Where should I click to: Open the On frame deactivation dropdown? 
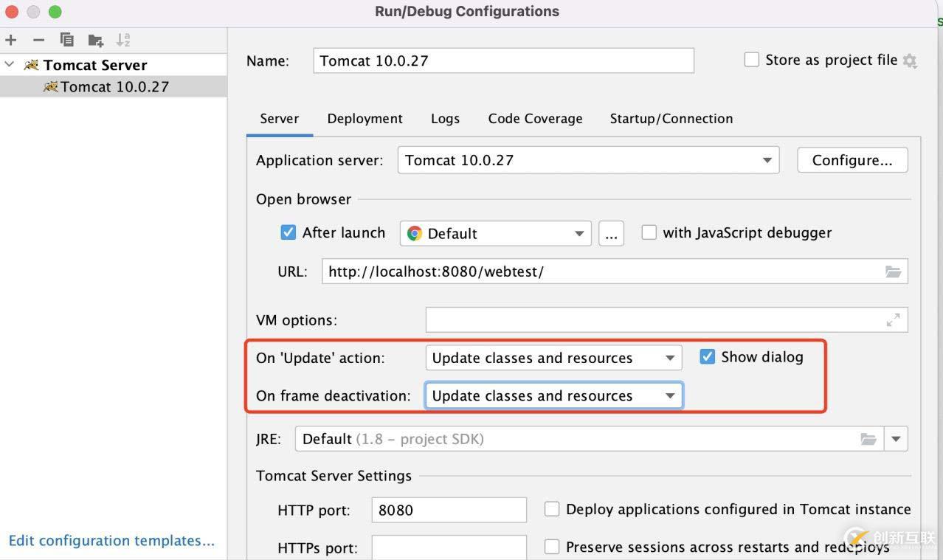553,395
